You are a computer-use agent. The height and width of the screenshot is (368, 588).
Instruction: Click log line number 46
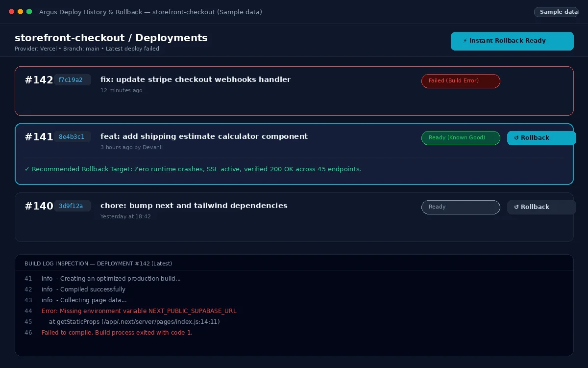click(28, 333)
